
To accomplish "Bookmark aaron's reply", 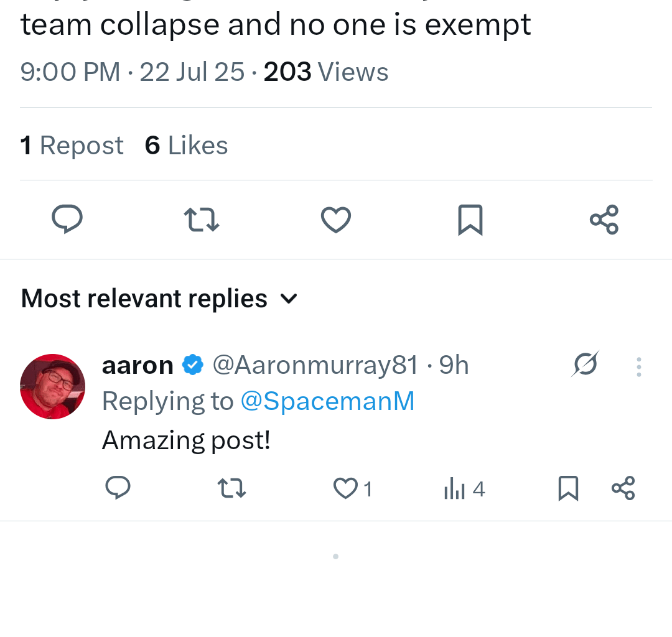I will point(567,488).
